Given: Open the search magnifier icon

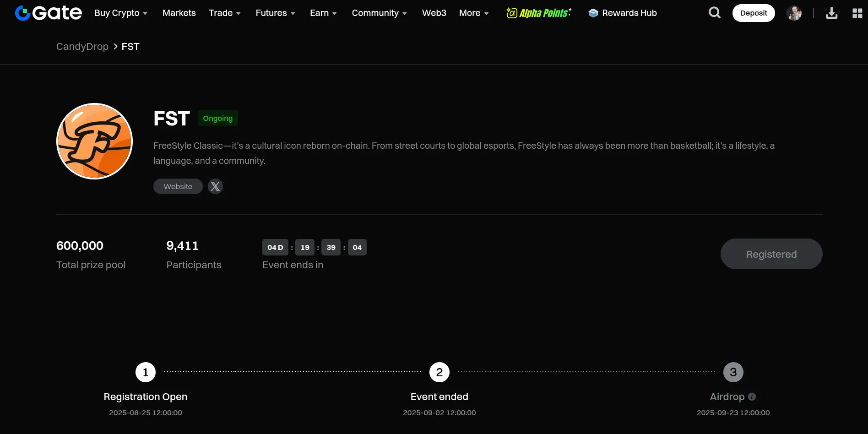Looking at the screenshot, I should [715, 13].
